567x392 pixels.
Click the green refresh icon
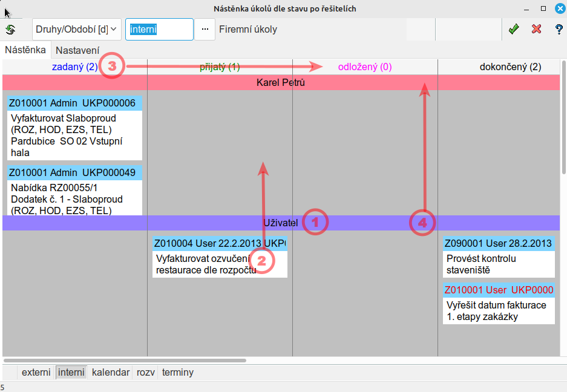tap(10, 29)
